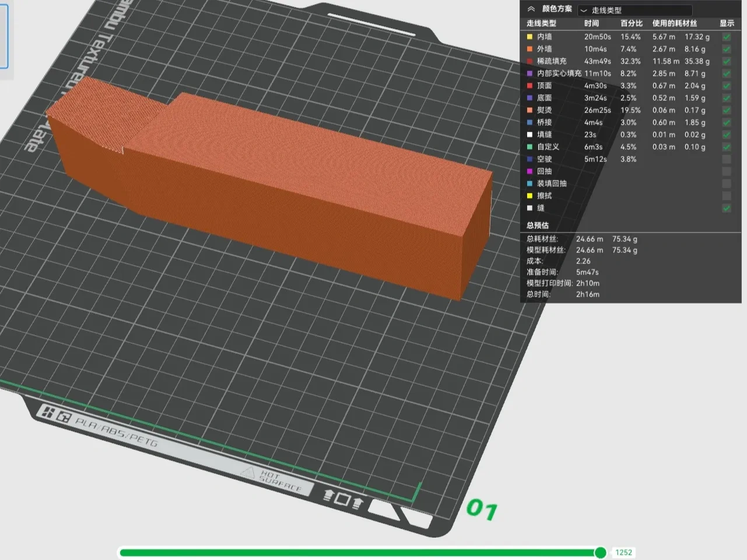The width and height of the screenshot is (747, 560).
Task: Hide the 内墙 line type
Action: 727,37
